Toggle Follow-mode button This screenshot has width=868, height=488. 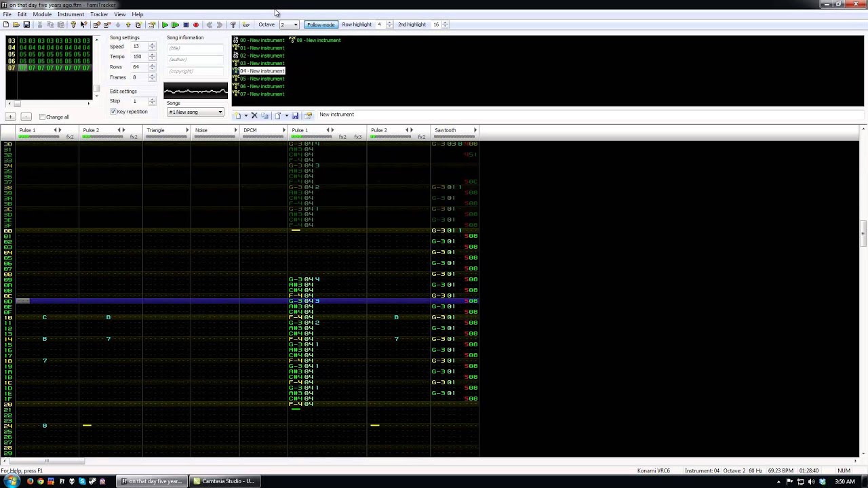click(321, 24)
